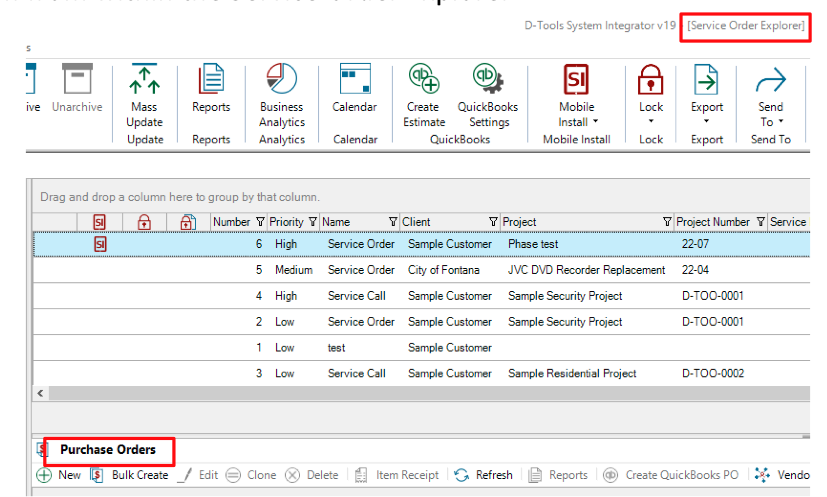The height and width of the screenshot is (497, 827).
Task: Click Create QuickBooks PO
Action: pos(671,475)
